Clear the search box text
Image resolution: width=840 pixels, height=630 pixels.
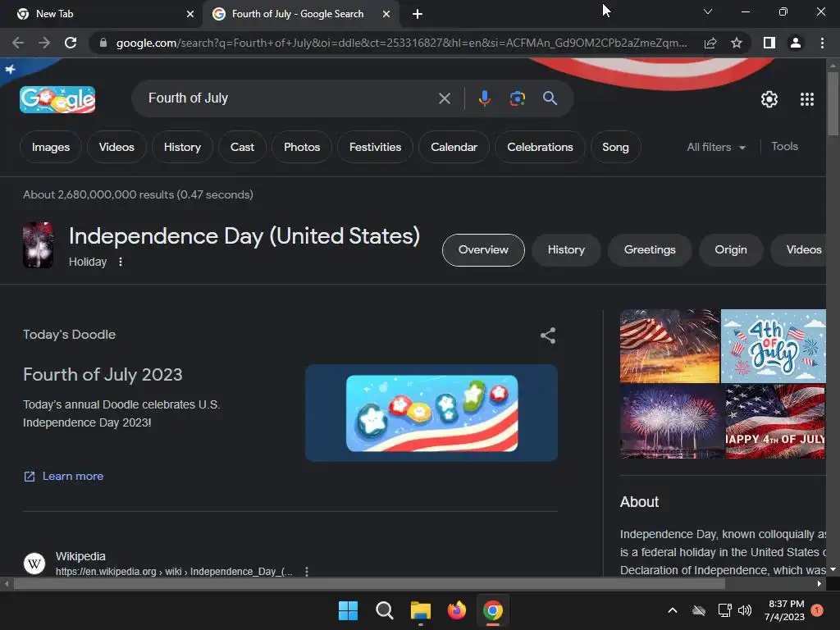pyautogui.click(x=444, y=98)
